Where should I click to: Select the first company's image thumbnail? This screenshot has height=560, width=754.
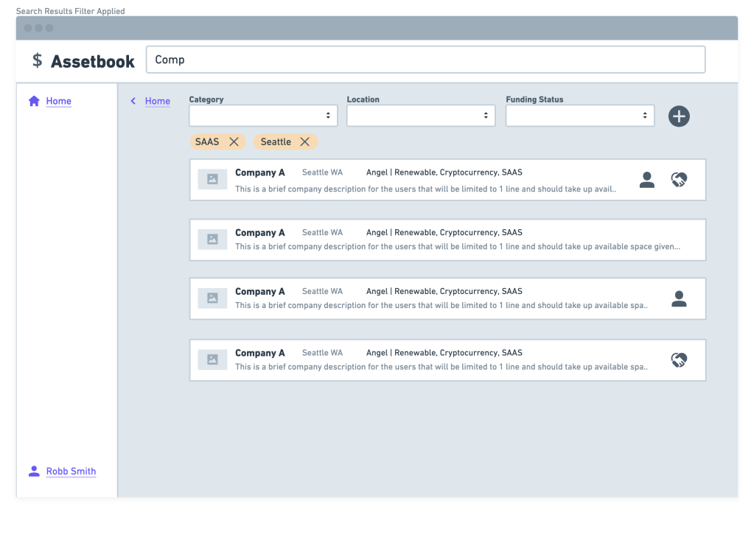(212, 179)
